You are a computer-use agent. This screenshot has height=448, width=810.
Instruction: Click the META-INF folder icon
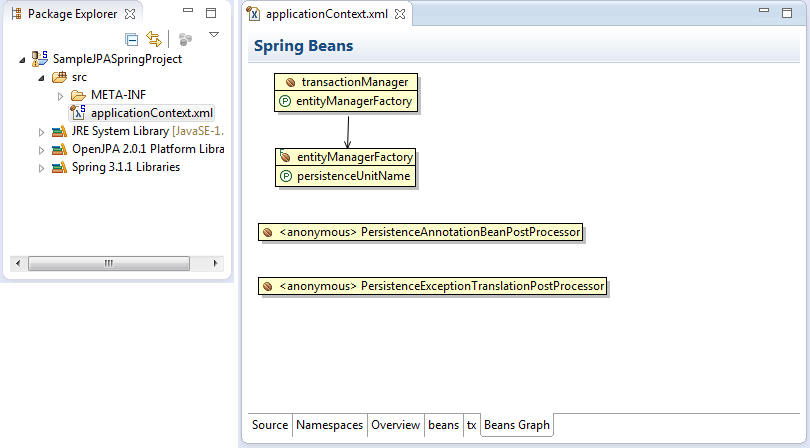point(79,96)
